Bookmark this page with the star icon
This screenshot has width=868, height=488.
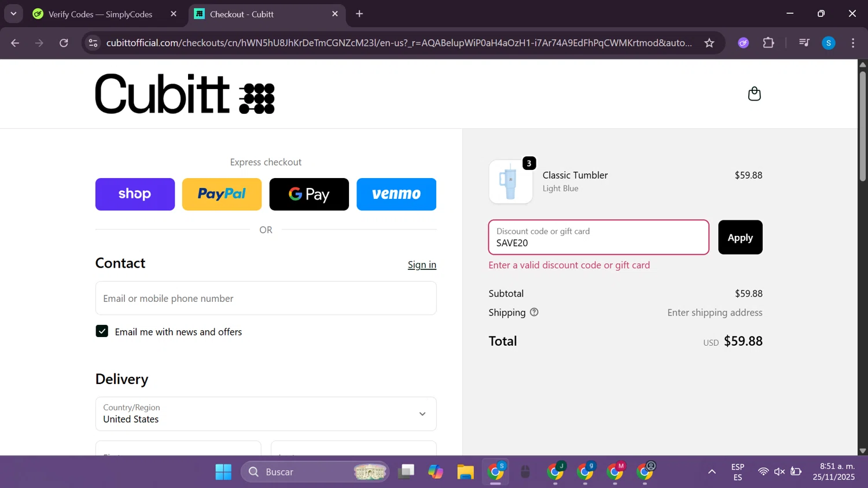pyautogui.click(x=709, y=43)
